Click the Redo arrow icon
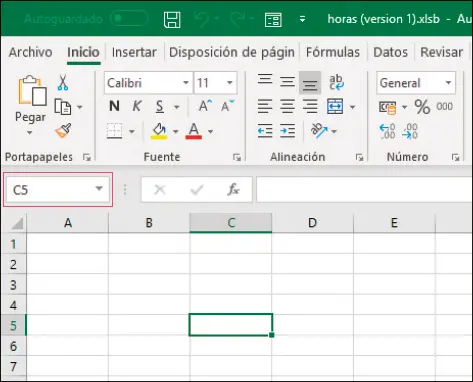This screenshot has height=382, width=473. pyautogui.click(x=238, y=19)
